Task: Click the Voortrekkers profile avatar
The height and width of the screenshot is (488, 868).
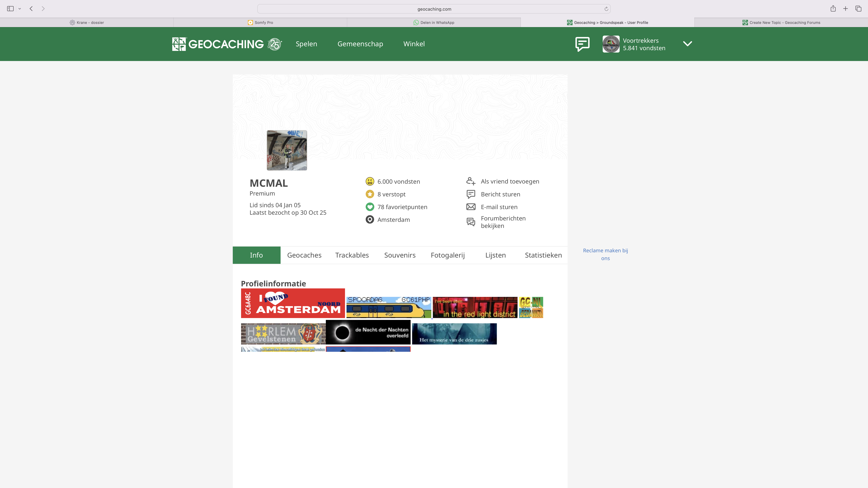Action: 611,44
